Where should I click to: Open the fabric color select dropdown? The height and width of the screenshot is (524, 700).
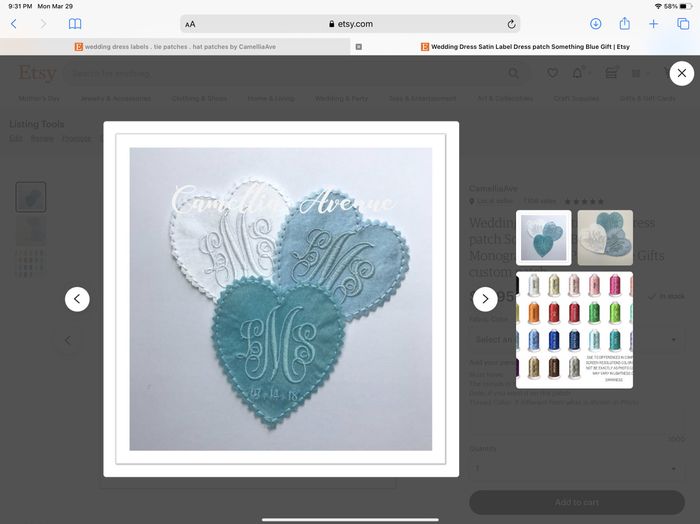(577, 340)
